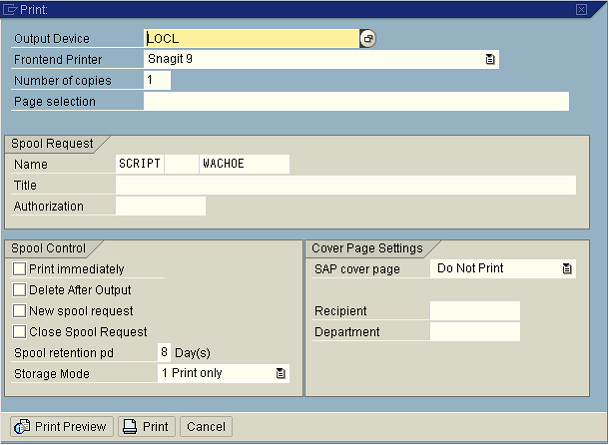The width and height of the screenshot is (609, 445).
Task: Click the Authorization input field
Action: 160,206
